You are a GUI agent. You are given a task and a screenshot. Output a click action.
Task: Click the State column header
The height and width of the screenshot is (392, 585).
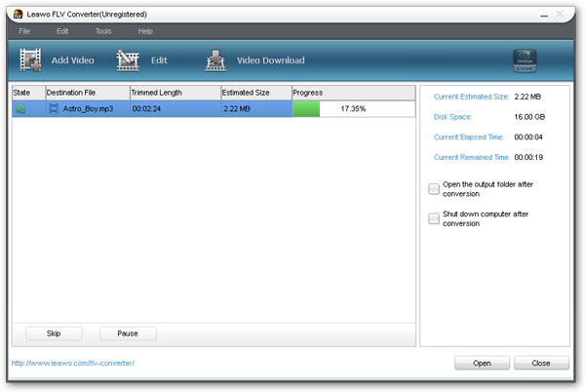point(28,93)
